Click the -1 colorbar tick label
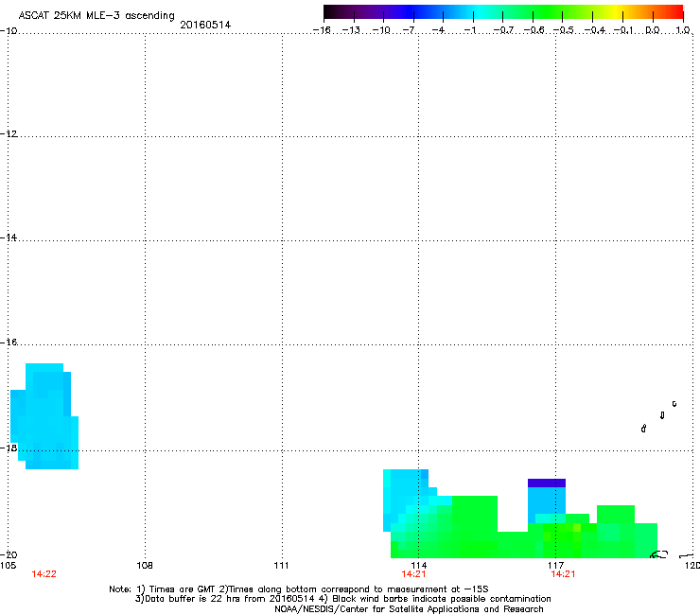Image resolution: width=700 pixels, height=615 pixels. coord(470,30)
